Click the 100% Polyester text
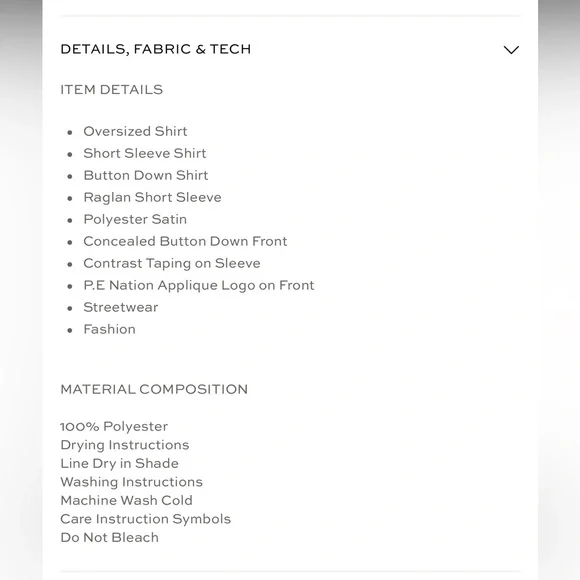580x580 pixels. (114, 426)
